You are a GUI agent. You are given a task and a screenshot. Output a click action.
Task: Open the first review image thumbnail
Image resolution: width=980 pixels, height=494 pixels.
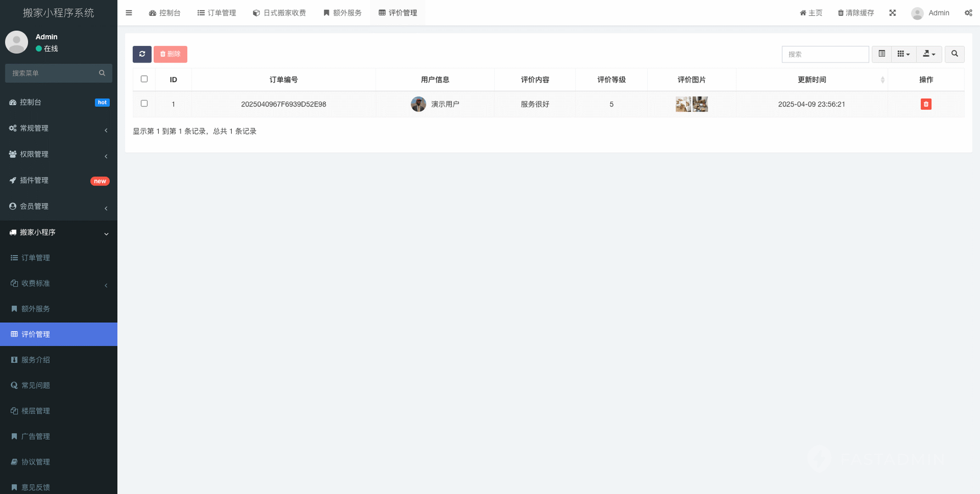(x=683, y=104)
